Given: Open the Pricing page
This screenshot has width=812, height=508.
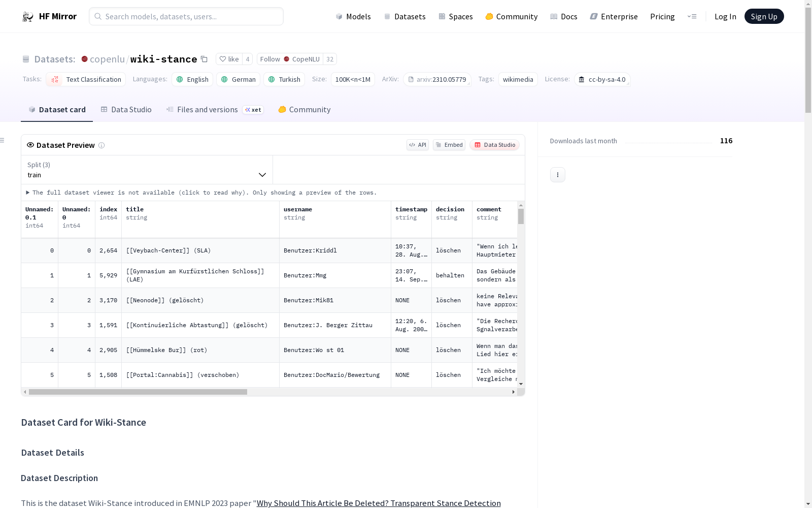Looking at the screenshot, I should tap(662, 17).
